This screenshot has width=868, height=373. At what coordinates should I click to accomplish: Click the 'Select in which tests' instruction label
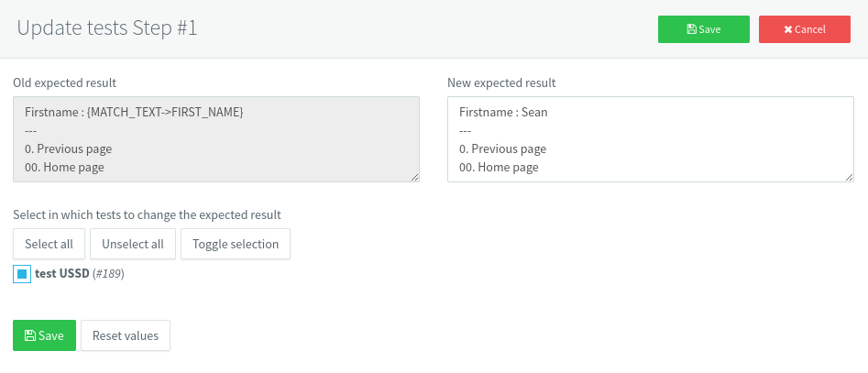(147, 214)
